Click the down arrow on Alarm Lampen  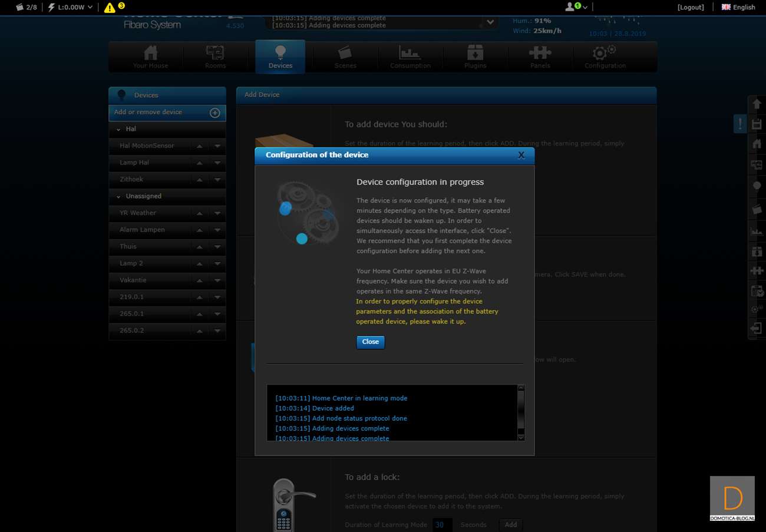coord(217,230)
